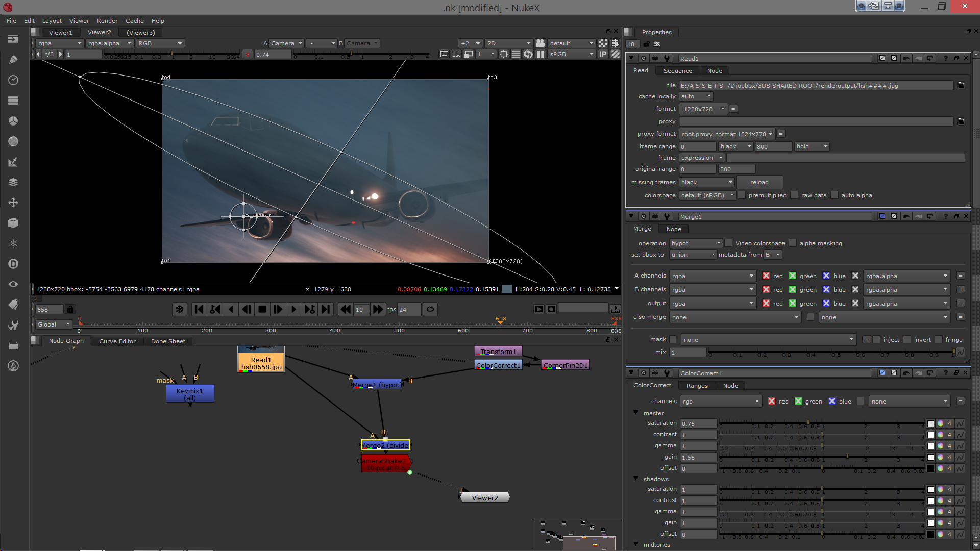Enable the premultiplied checkbox

742,195
